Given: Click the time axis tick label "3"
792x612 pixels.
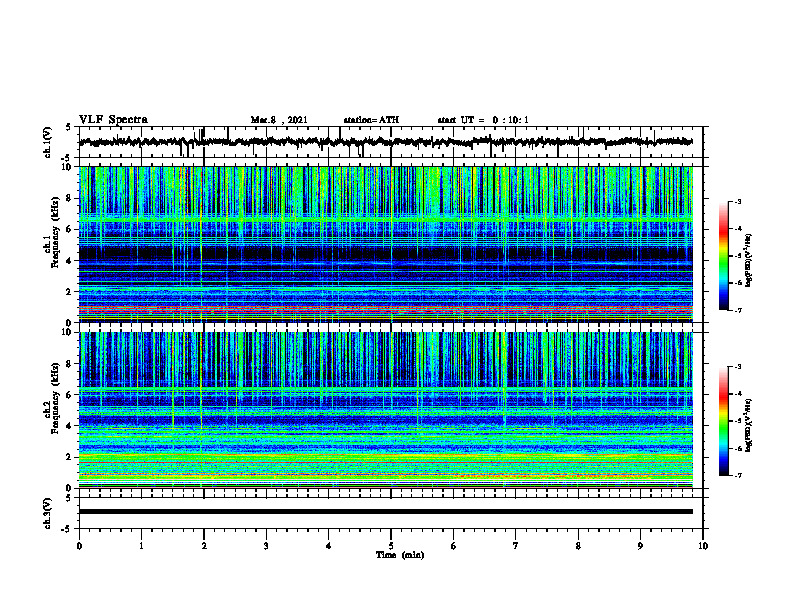Looking at the screenshot, I should point(266,546).
